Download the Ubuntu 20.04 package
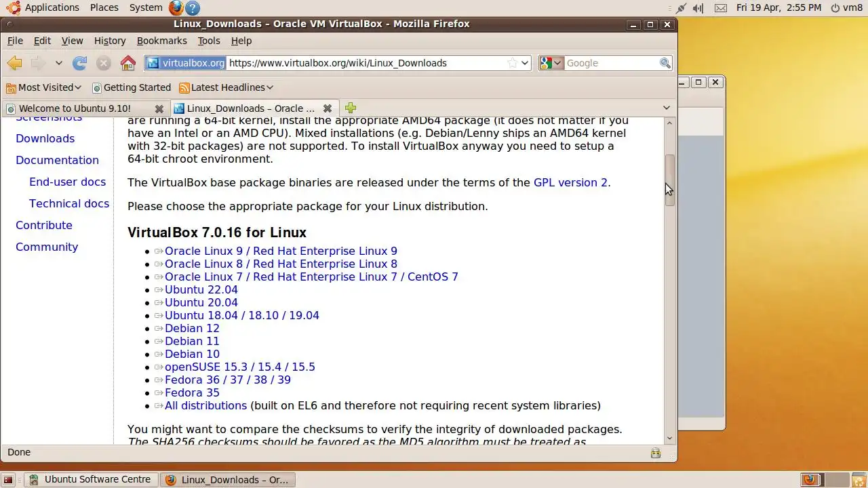This screenshot has width=868, height=488. pyautogui.click(x=201, y=302)
